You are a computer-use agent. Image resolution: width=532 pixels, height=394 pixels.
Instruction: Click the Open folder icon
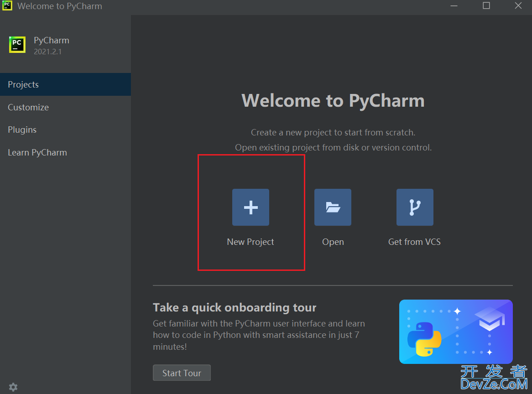(333, 207)
